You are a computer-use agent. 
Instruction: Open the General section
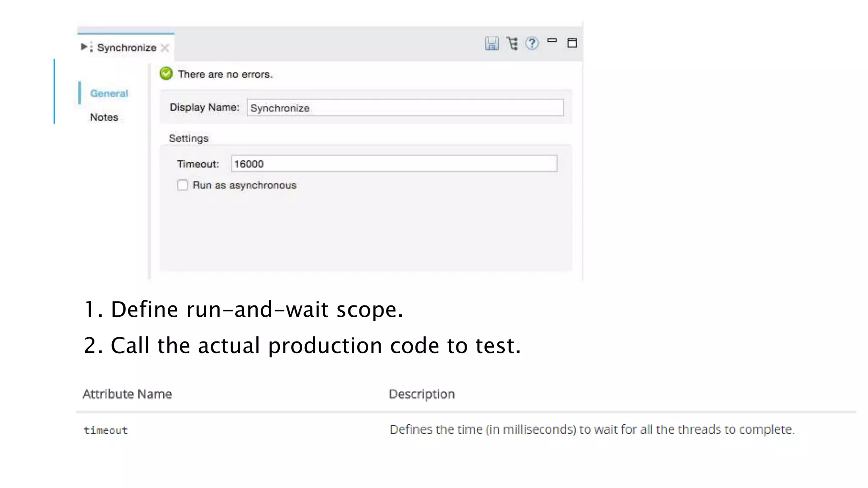click(x=109, y=93)
